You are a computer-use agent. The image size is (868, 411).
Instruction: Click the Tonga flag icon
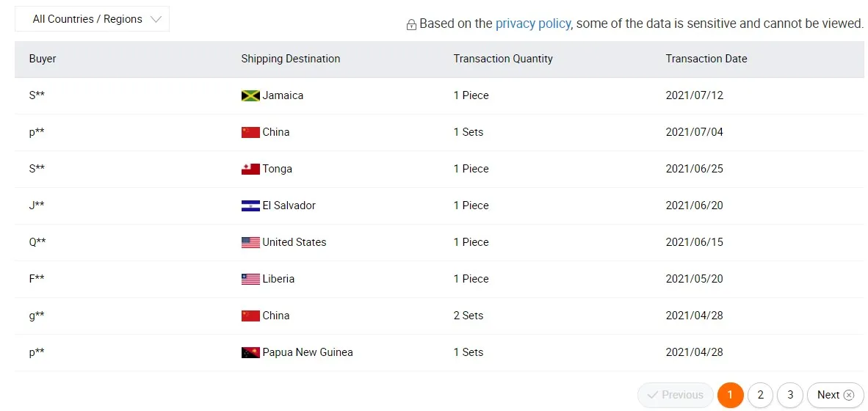250,170
